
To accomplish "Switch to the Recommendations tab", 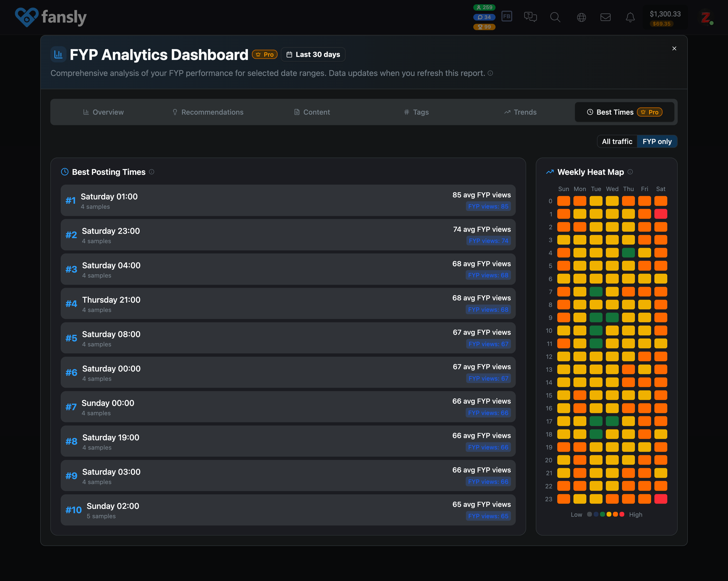I will coord(208,112).
